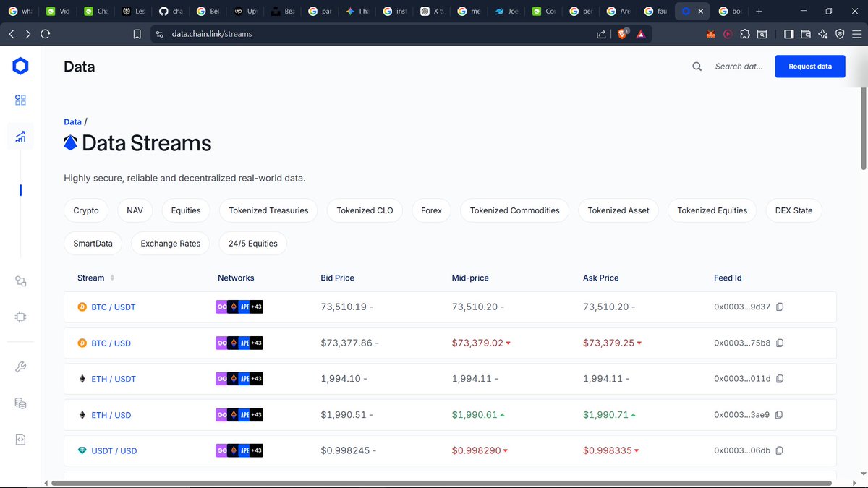
Task: Bookmark this page using the bookmark icon
Action: [137, 34]
